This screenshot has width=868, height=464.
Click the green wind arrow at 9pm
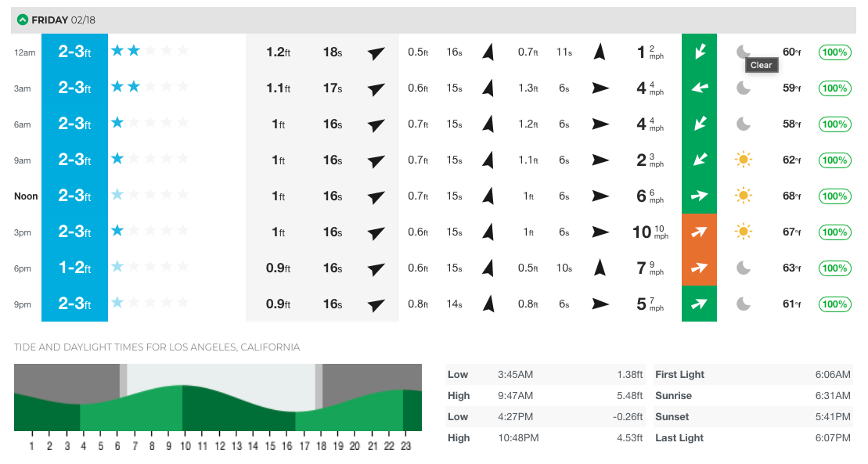(x=699, y=304)
